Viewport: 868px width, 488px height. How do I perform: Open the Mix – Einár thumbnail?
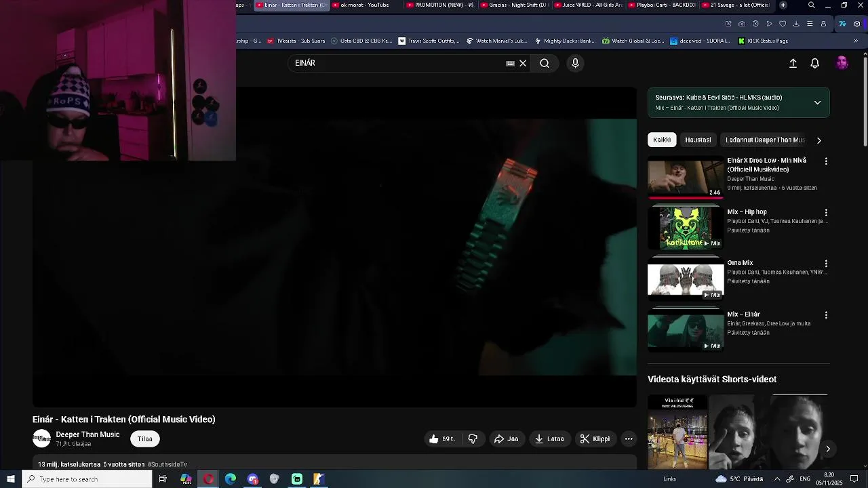(x=686, y=331)
